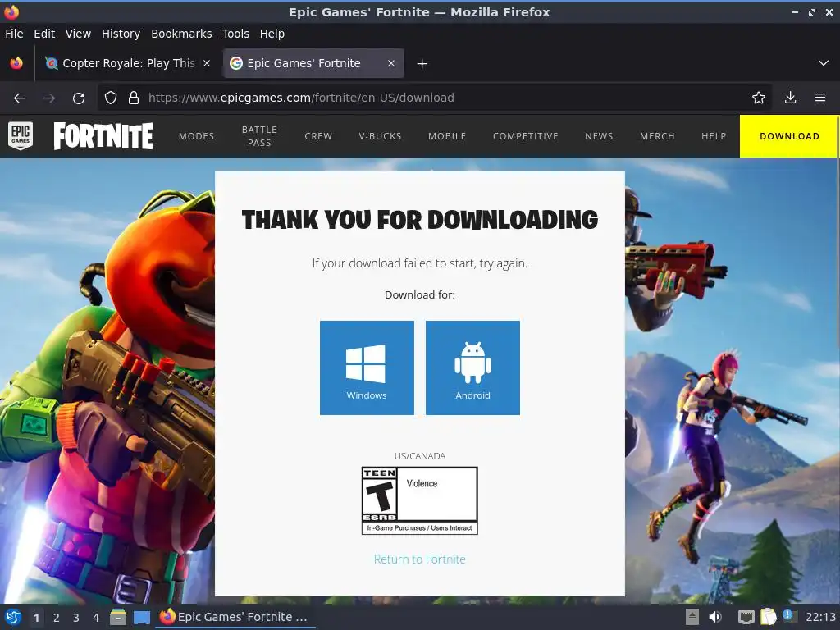The width and height of the screenshot is (840, 630).
Task: Open the View menu
Action: point(78,34)
